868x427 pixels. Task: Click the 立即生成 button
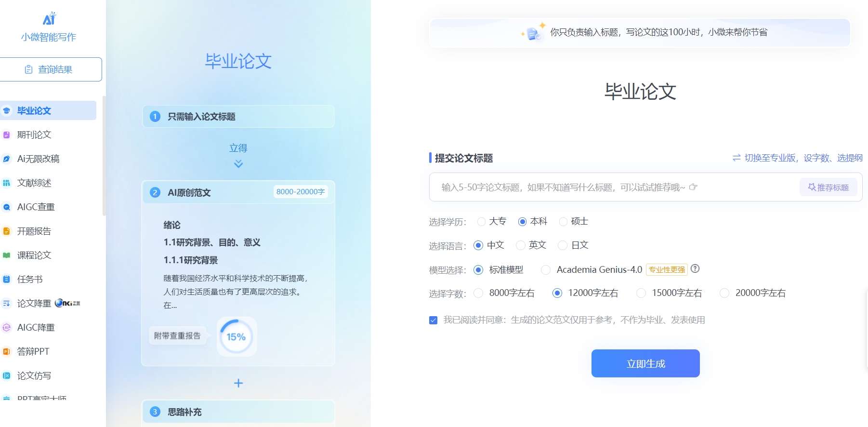(645, 363)
